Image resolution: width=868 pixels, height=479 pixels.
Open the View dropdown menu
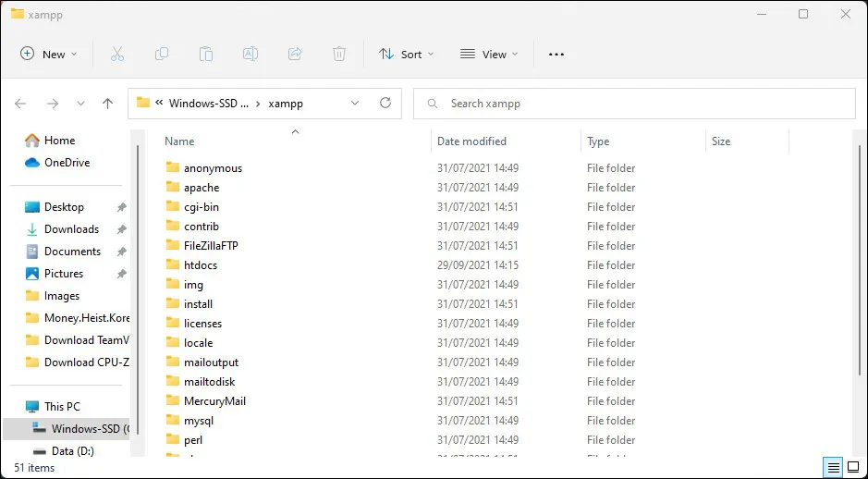489,55
